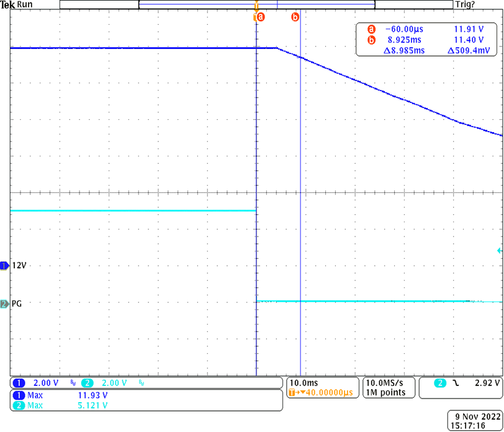Click the cursor b icon in readout box
The width and height of the screenshot is (504, 432).
tap(371, 40)
